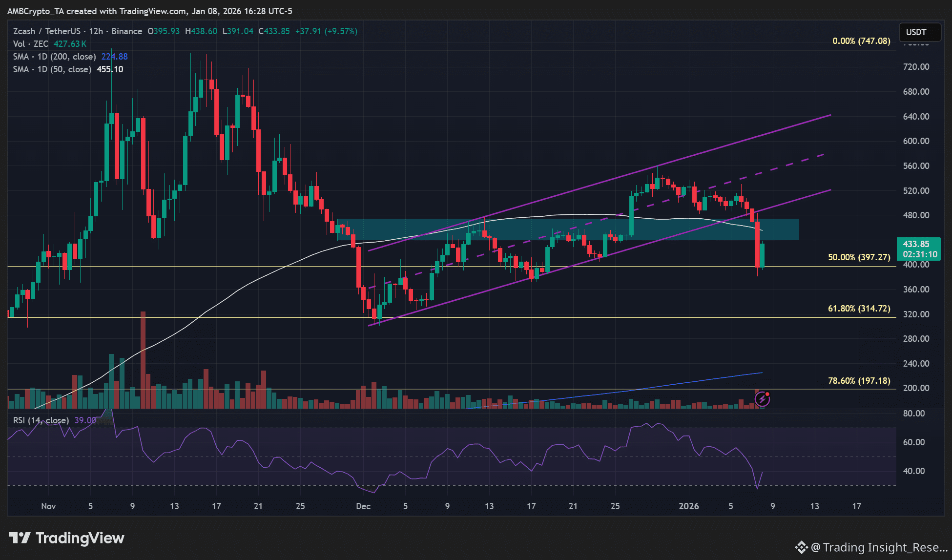Viewport: 952px width, 560px height.
Task: Click the Trading Insight_Rese... watermark text
Action: point(885,547)
